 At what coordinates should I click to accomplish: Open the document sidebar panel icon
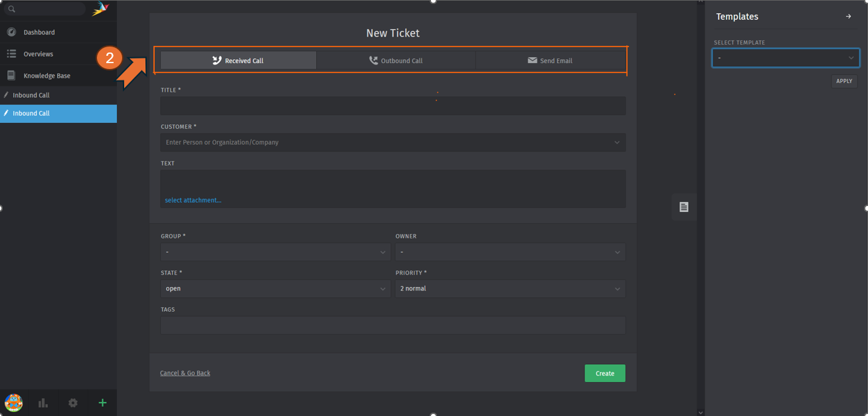click(683, 207)
